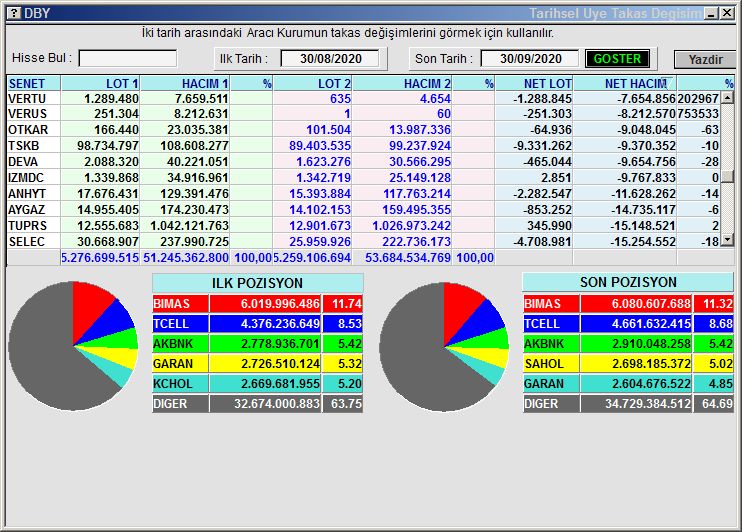The image size is (742, 532).
Task: Select the DEVA row
Action: point(363,162)
